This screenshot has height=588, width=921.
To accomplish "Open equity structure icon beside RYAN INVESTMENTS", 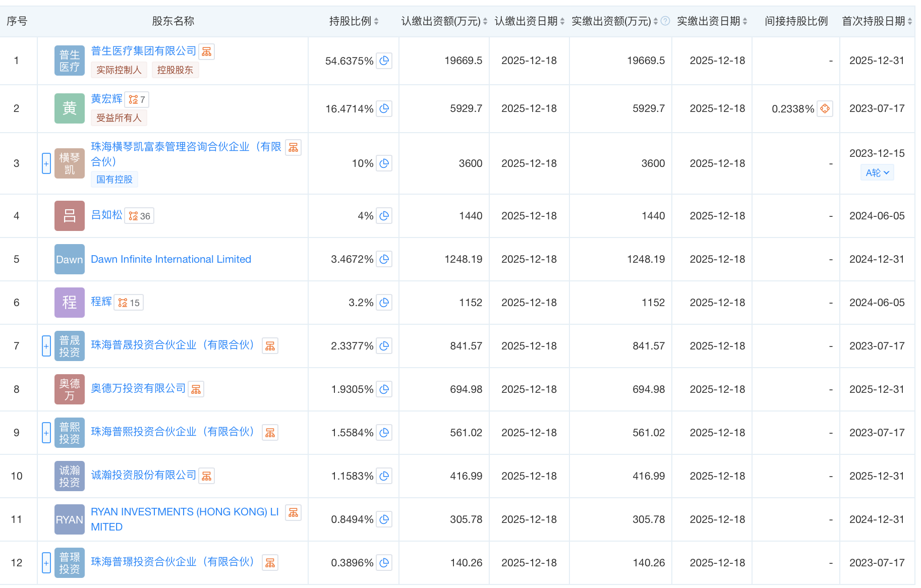I will 294,512.
